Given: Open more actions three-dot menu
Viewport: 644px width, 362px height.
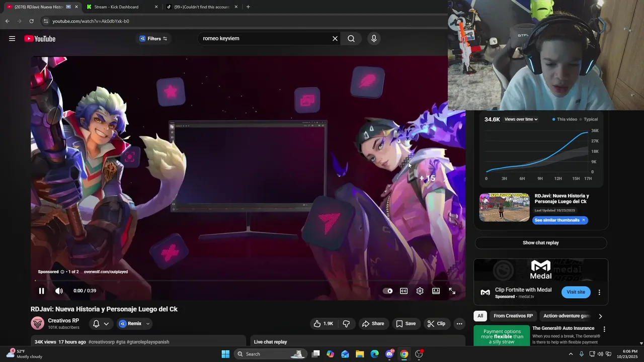Looking at the screenshot, I should tap(459, 324).
